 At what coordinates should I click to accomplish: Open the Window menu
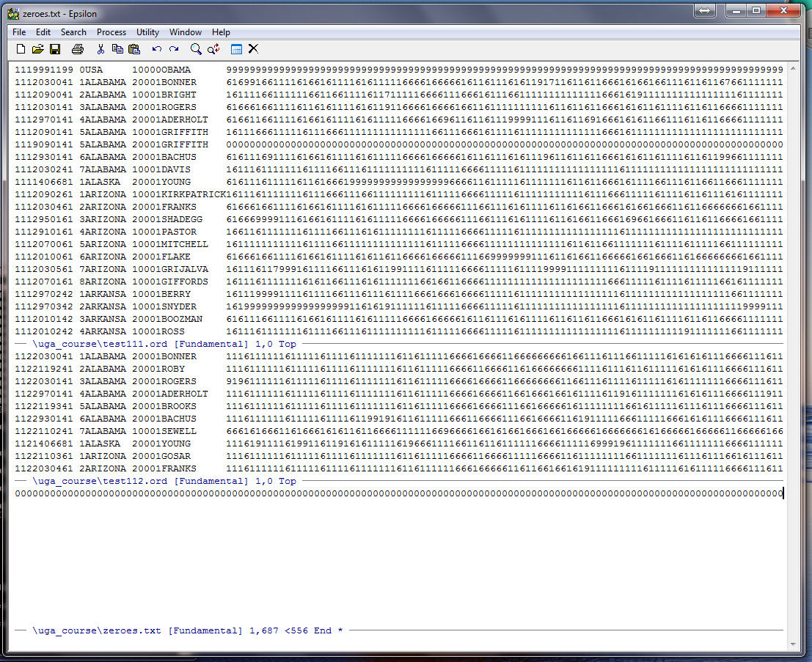pyautogui.click(x=186, y=32)
